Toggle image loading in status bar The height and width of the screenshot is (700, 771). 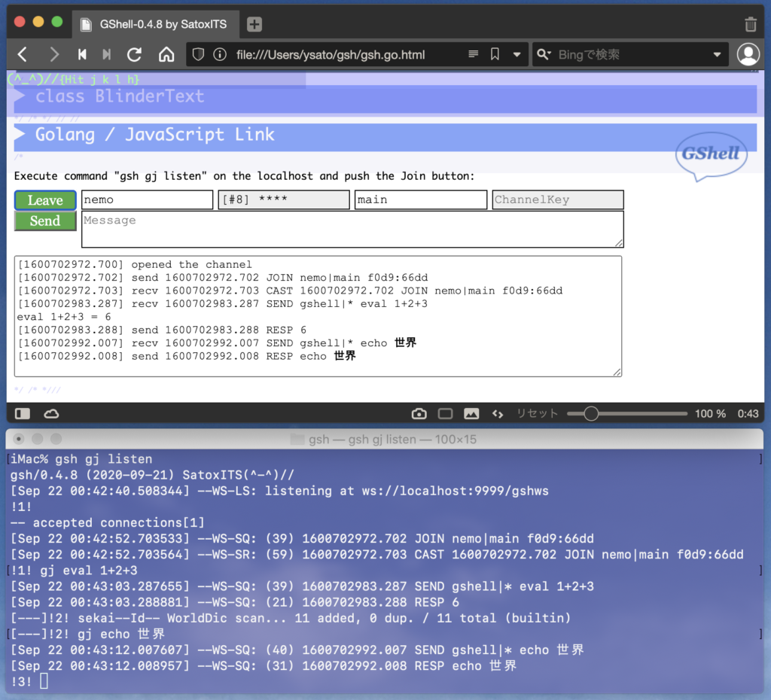click(x=471, y=413)
